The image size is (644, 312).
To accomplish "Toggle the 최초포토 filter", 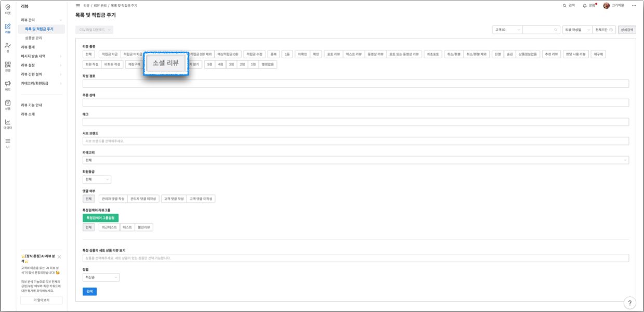I will pyautogui.click(x=433, y=54).
